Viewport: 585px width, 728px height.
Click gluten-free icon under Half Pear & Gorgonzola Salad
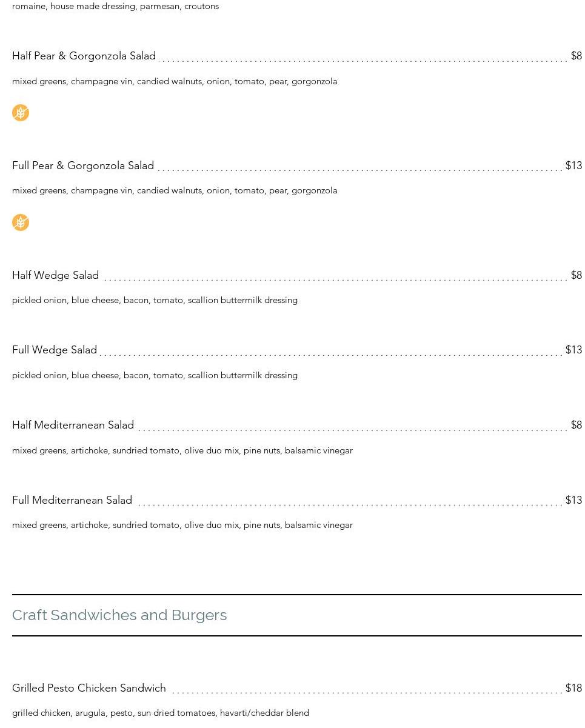(x=21, y=113)
